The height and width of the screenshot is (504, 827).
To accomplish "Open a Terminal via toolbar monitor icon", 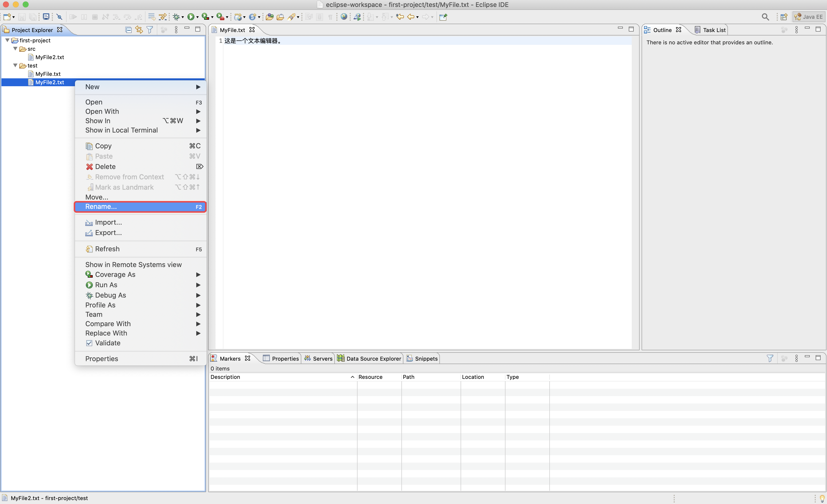I will click(46, 17).
